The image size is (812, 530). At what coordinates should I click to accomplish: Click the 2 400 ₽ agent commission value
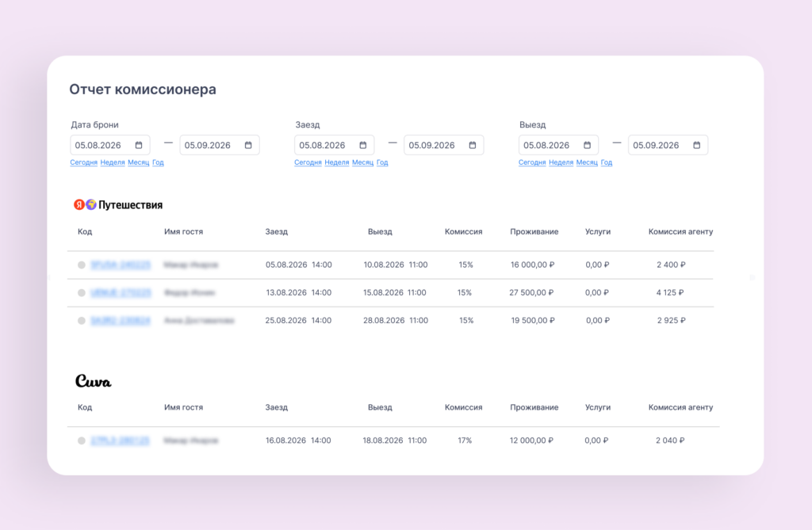671,265
